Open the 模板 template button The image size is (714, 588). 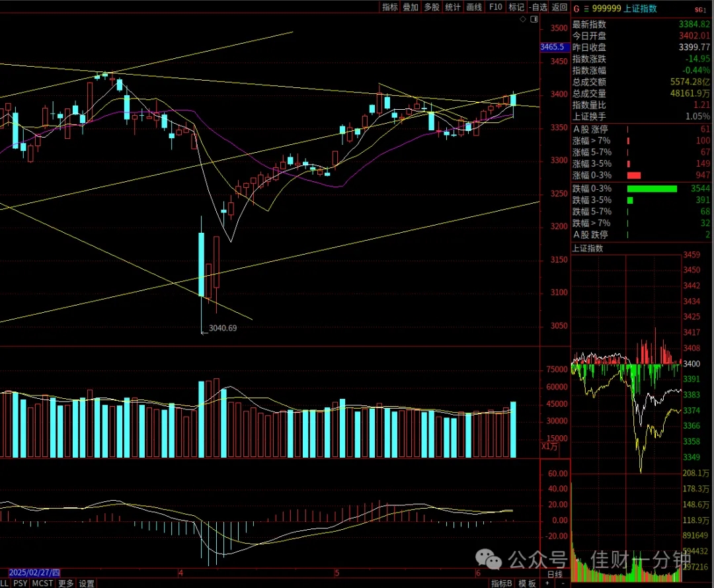point(528,583)
